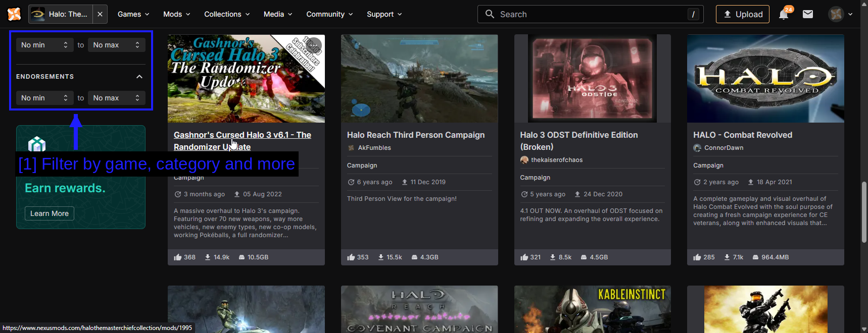Collapse the Endorsements filter section
Viewport: 868px width, 333px height.
point(139,77)
